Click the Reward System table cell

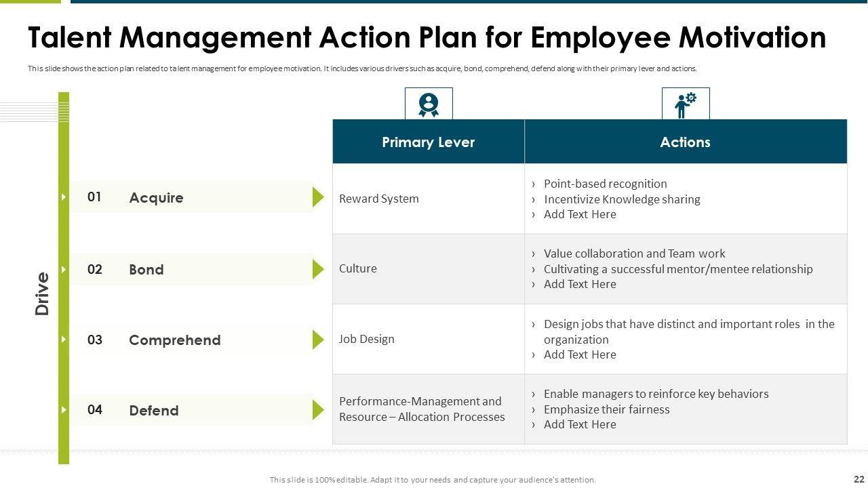pyautogui.click(x=379, y=199)
